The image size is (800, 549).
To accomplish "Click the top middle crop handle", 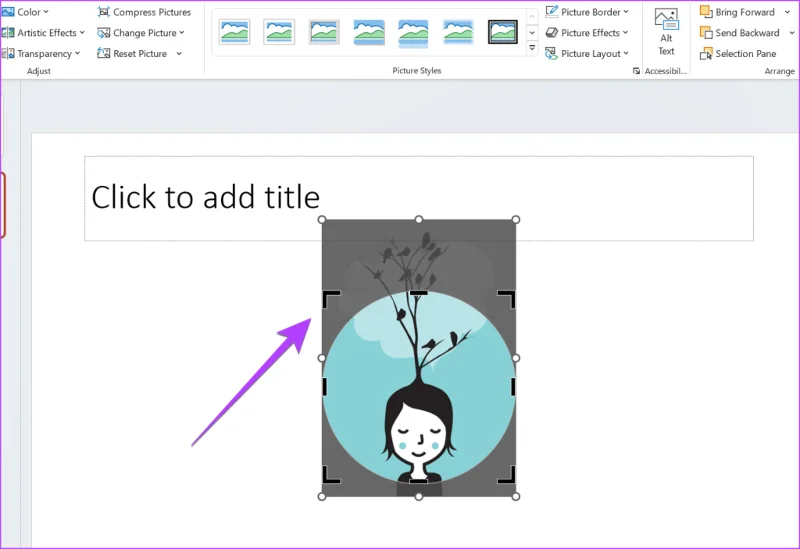I will coord(418,293).
